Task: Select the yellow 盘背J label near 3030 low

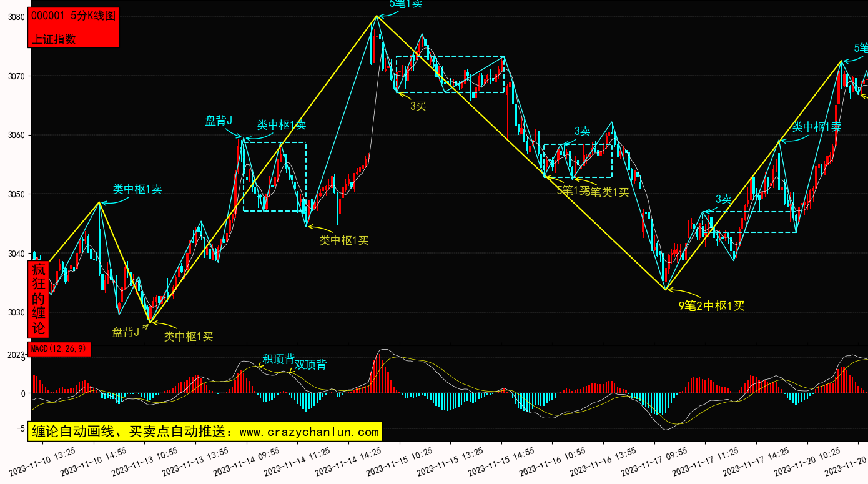Action: [x=125, y=332]
